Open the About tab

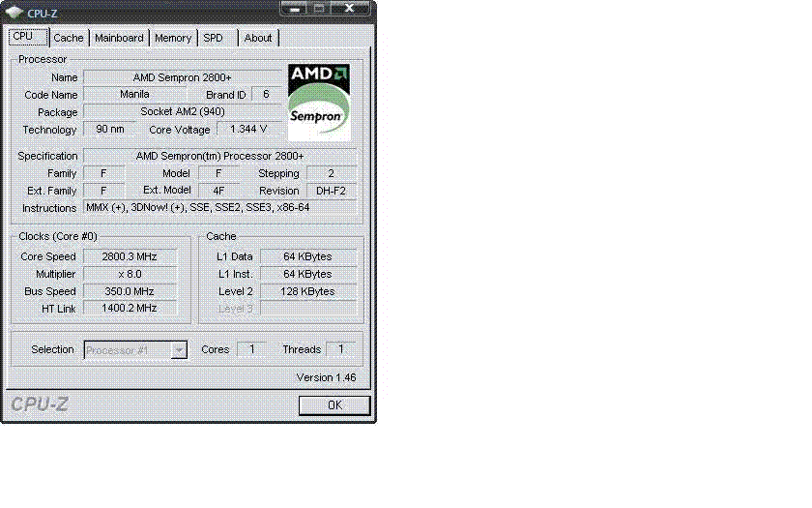(258, 38)
